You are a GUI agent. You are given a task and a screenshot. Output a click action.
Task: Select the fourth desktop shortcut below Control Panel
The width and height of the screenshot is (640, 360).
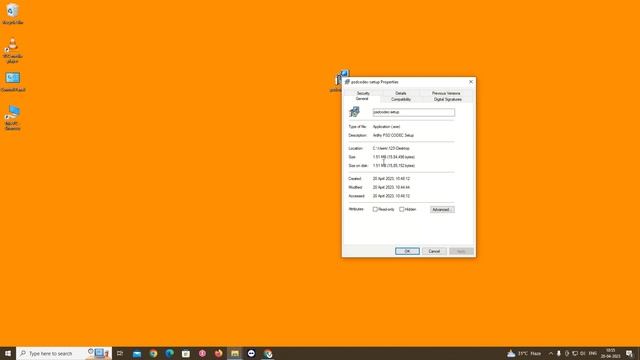point(13,118)
